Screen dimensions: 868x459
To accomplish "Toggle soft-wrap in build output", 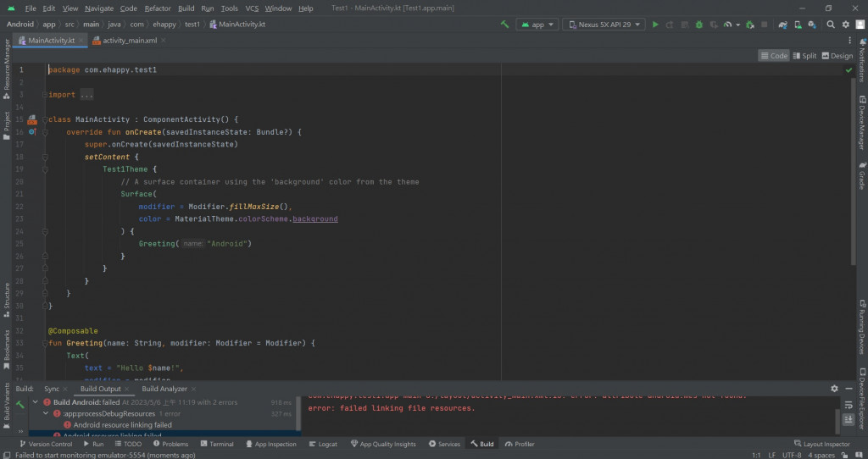I will pos(849,406).
